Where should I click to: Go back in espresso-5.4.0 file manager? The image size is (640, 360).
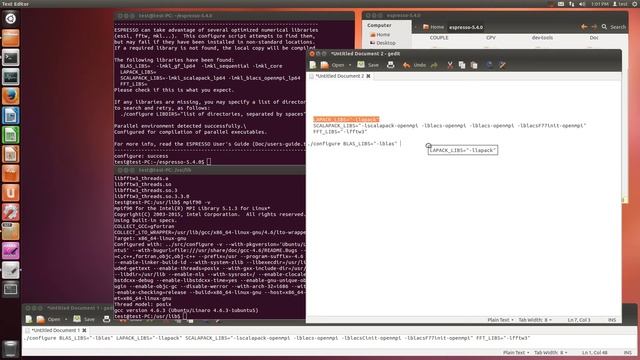coord(584,27)
